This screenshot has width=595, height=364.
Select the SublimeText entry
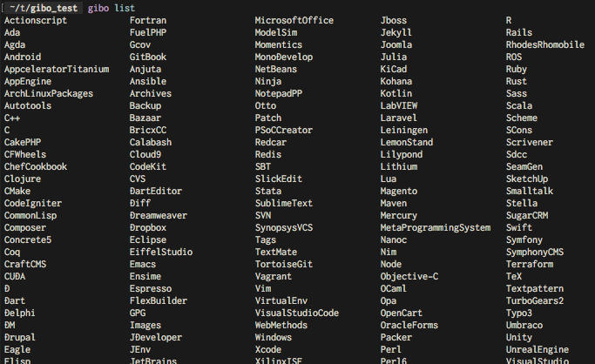pos(284,203)
